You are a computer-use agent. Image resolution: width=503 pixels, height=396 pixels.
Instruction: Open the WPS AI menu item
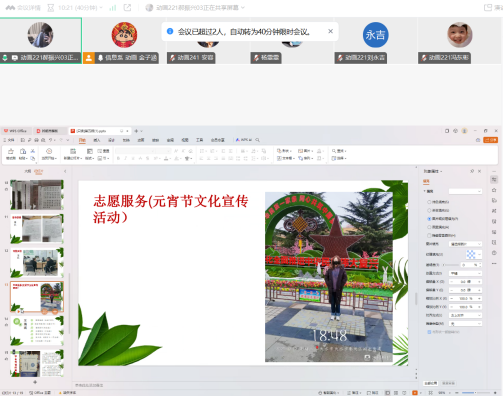point(244,140)
